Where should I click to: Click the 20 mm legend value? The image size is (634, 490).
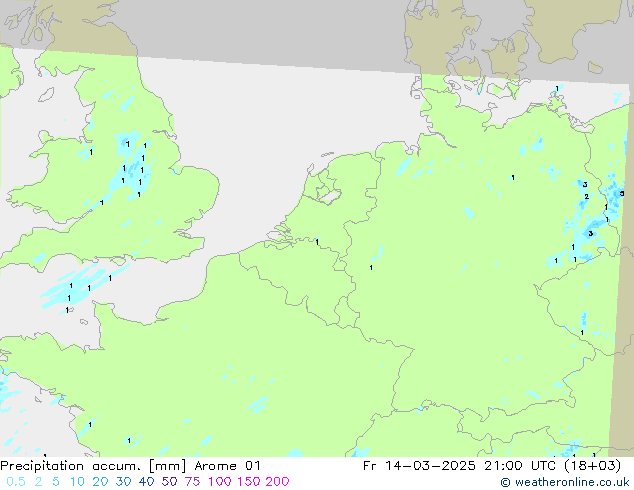(x=100, y=482)
